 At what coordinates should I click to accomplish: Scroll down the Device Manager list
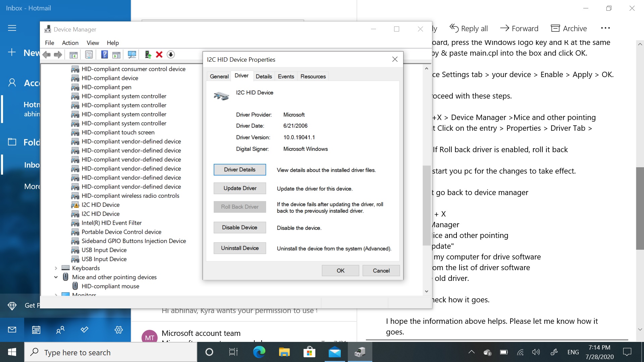[x=426, y=292]
